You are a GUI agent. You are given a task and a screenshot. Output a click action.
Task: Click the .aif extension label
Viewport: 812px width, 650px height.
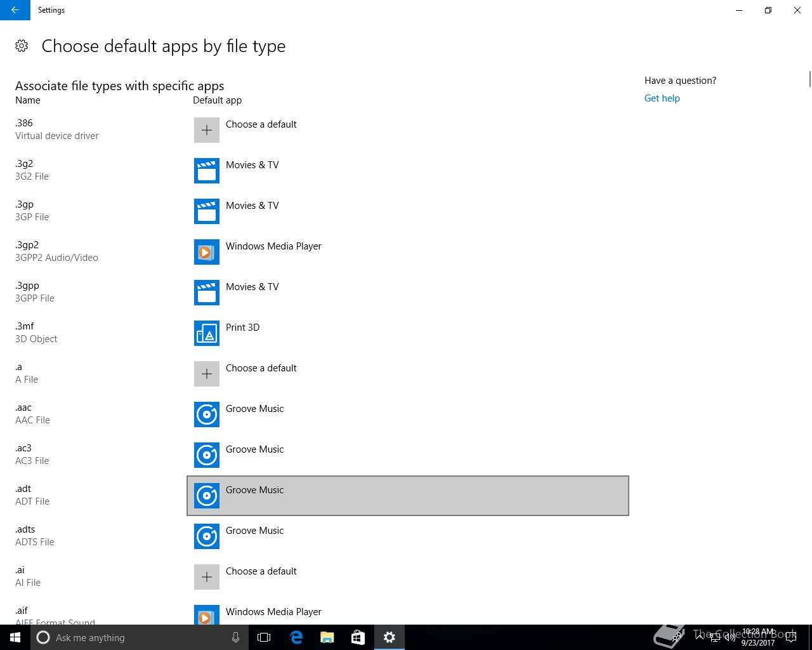click(x=22, y=611)
